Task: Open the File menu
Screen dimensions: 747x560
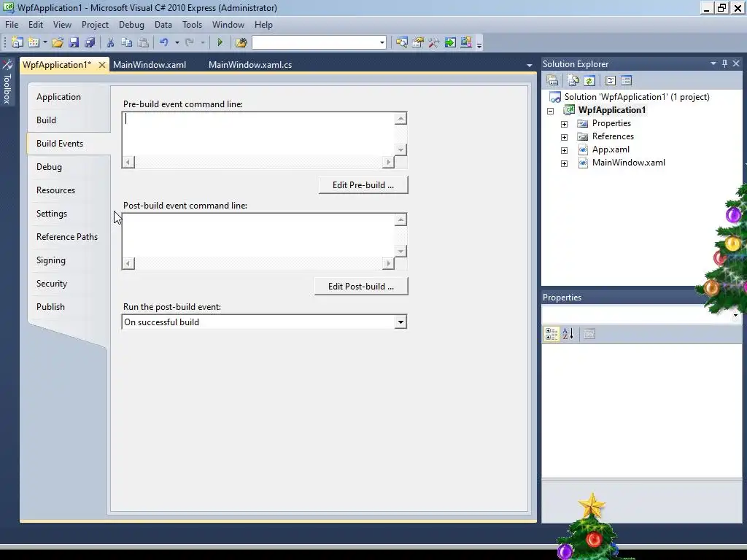Action: click(x=12, y=25)
